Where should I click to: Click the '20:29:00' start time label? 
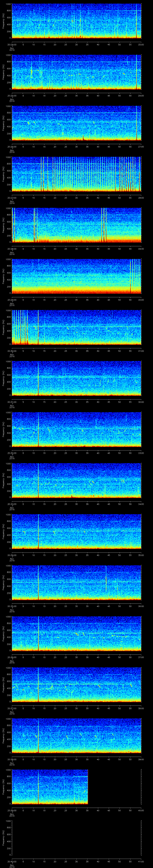tap(12, 300)
